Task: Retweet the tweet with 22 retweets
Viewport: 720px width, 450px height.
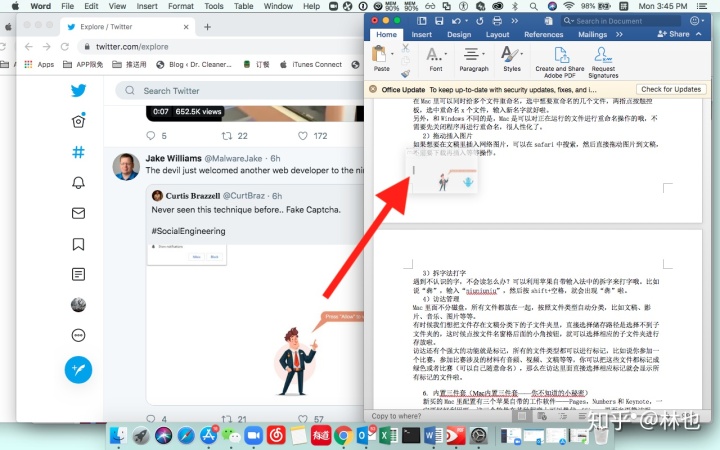Action: point(227,136)
